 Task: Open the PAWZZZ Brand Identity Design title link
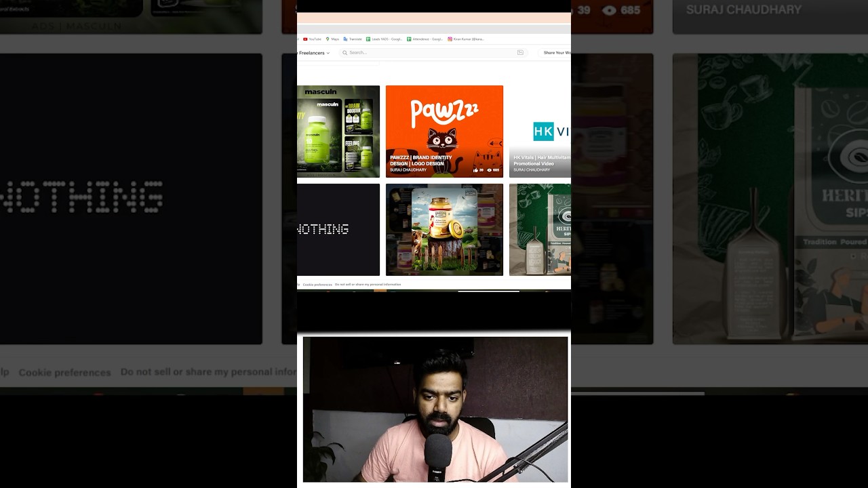[x=420, y=161]
